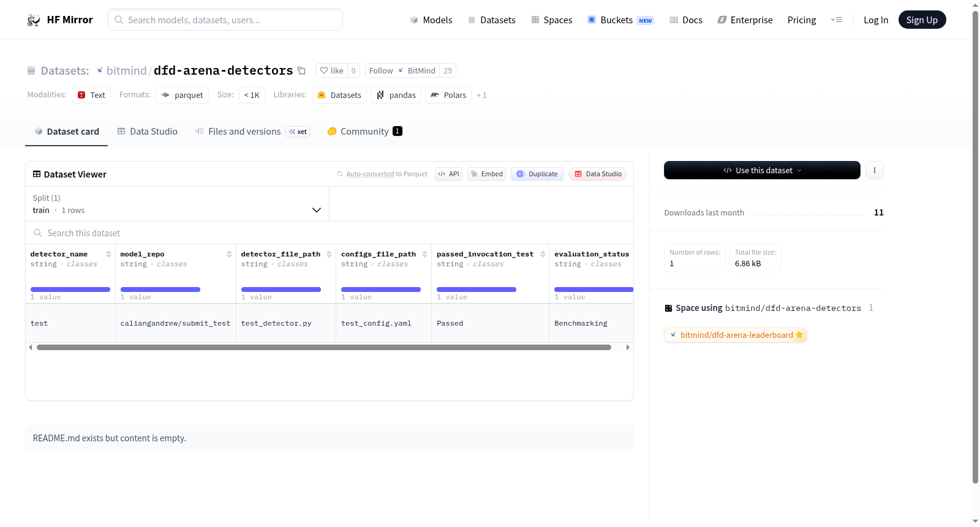This screenshot has height=527, width=980.
Task: Click the Datasets stack icon beside title
Action: coord(31,70)
